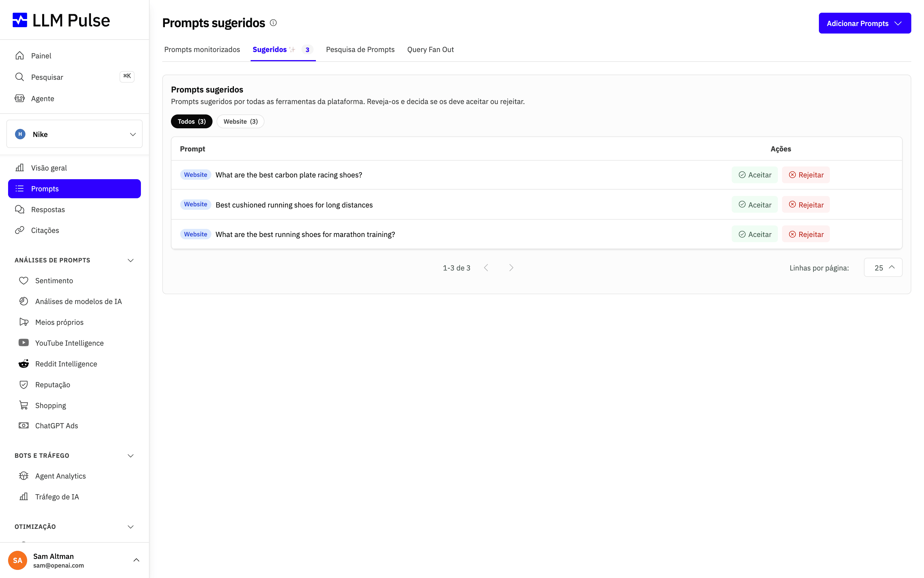Click the ChatGPT Ads money icon

point(24,425)
